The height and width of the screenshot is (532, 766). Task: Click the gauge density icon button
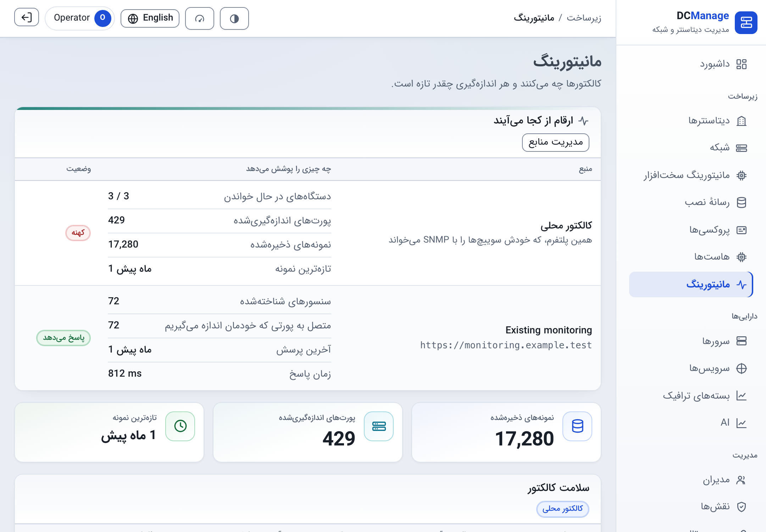coord(200,18)
